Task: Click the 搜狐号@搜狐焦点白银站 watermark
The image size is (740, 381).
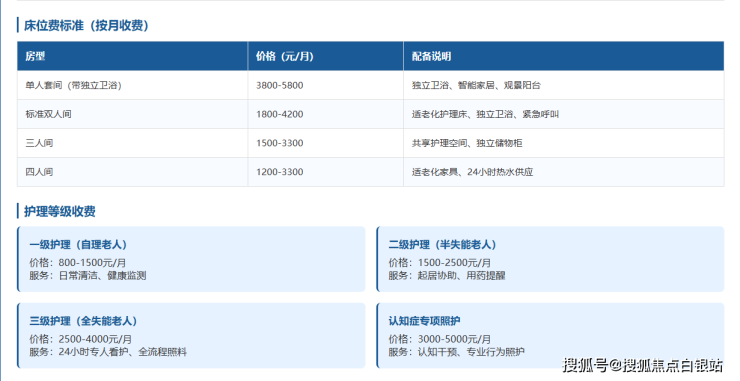Action: click(x=642, y=365)
